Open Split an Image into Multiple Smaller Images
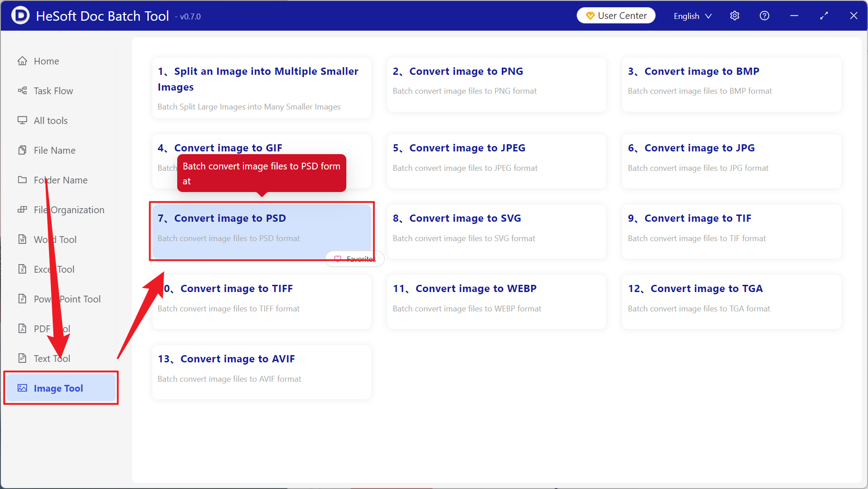The height and width of the screenshot is (489, 868). coord(262,88)
